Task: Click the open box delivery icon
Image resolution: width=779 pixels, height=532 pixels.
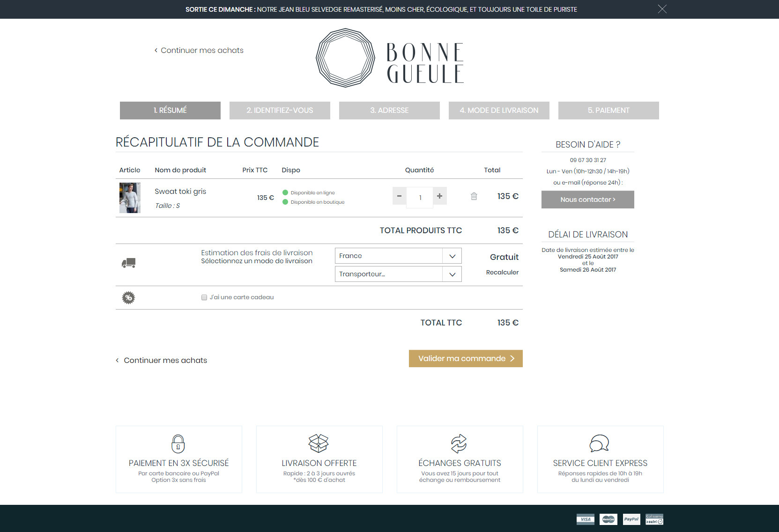Action: pyautogui.click(x=319, y=443)
